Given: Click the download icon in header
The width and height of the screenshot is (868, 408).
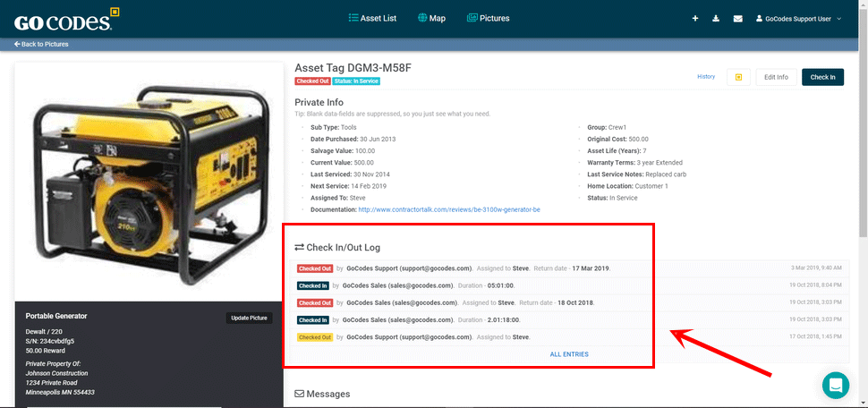Looking at the screenshot, I should pos(716,19).
